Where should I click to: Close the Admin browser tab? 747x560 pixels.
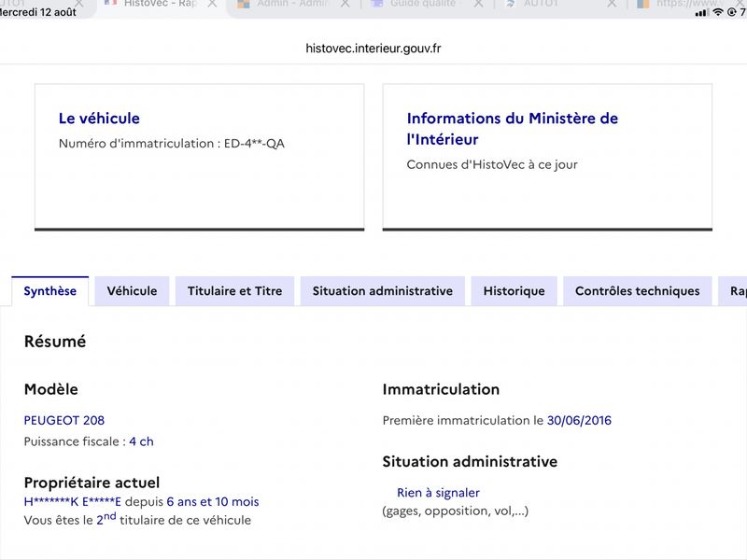click(345, 4)
